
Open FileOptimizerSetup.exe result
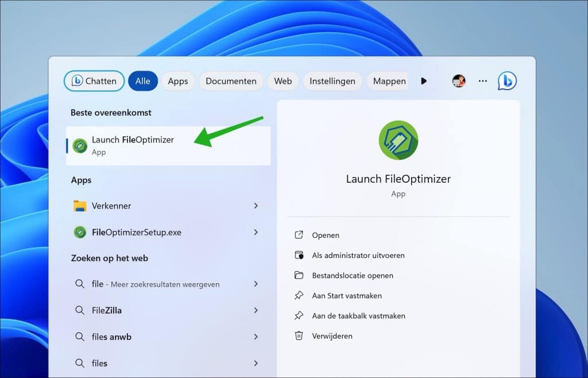coord(168,233)
